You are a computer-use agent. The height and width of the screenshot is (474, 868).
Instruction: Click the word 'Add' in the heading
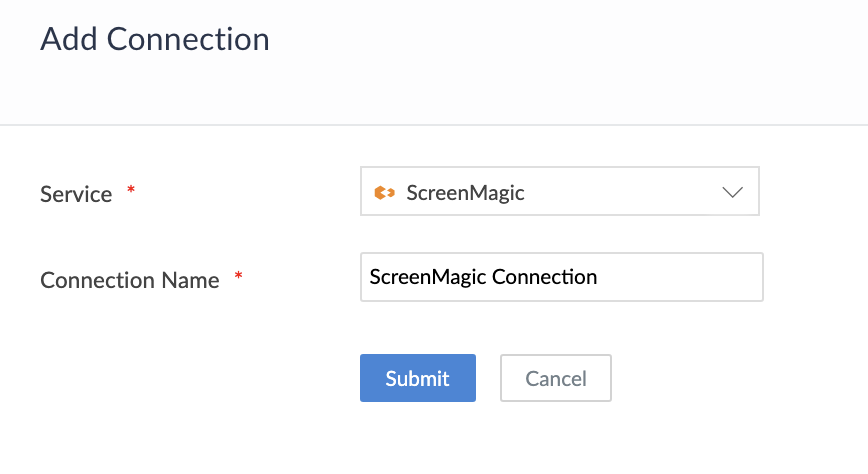pyautogui.click(x=69, y=40)
